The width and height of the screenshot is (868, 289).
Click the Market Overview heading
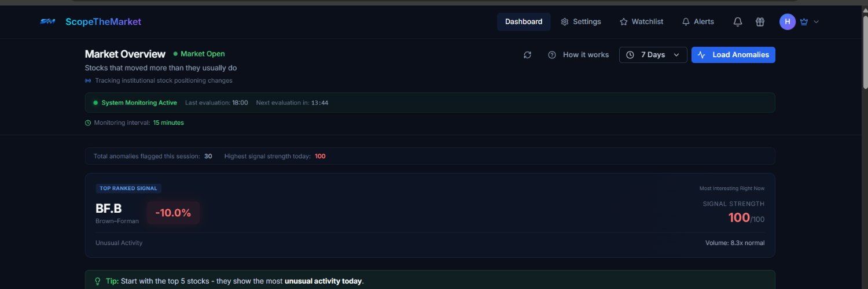coord(125,54)
